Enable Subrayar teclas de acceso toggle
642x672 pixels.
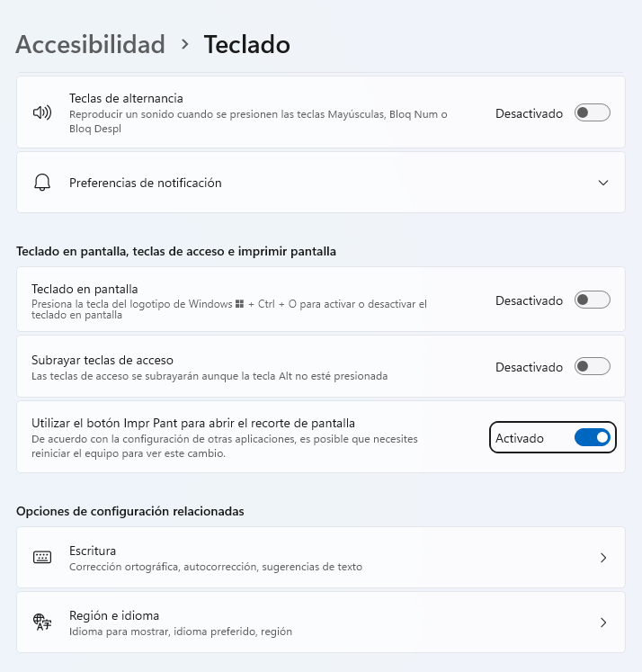[593, 367]
